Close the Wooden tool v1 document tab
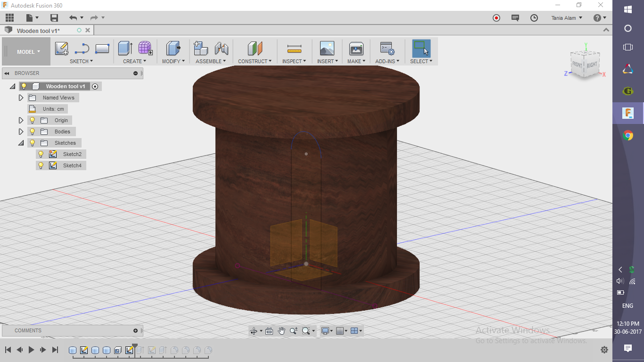Screen dimensions: 644x362 click(x=88, y=30)
